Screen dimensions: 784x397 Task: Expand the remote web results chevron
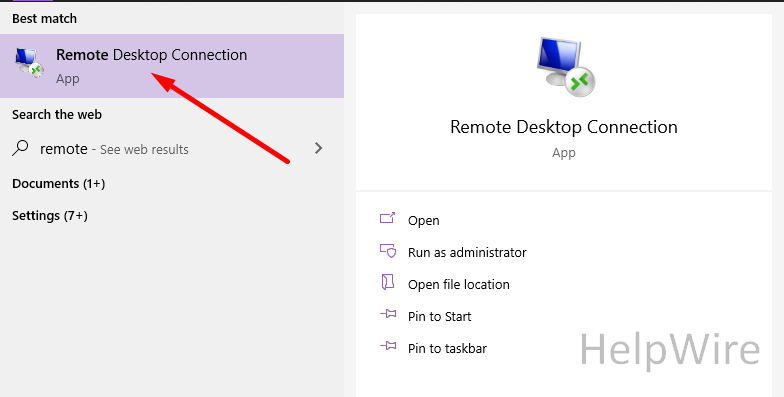pyautogui.click(x=318, y=148)
